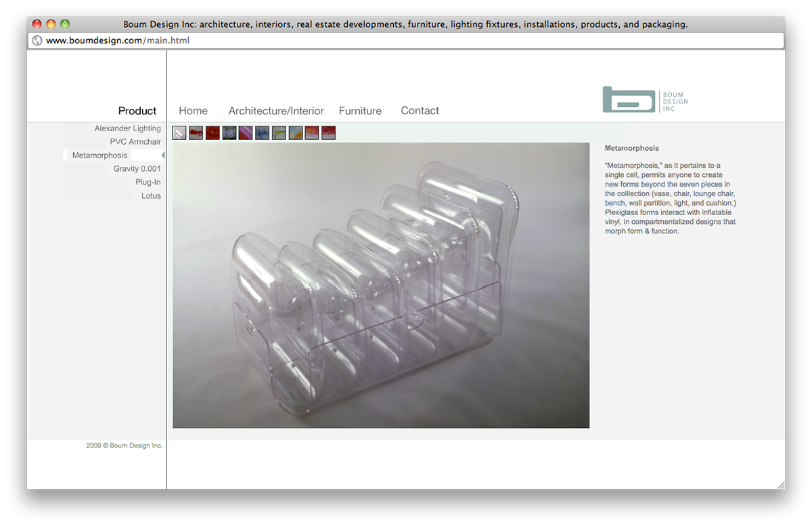Open the eighth thumbnail with orange and blue

[x=296, y=133]
